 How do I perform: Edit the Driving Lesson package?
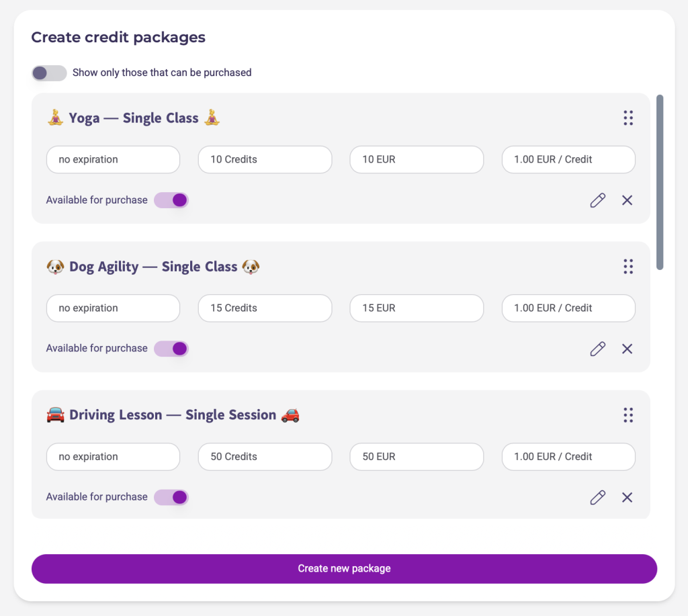coord(597,497)
